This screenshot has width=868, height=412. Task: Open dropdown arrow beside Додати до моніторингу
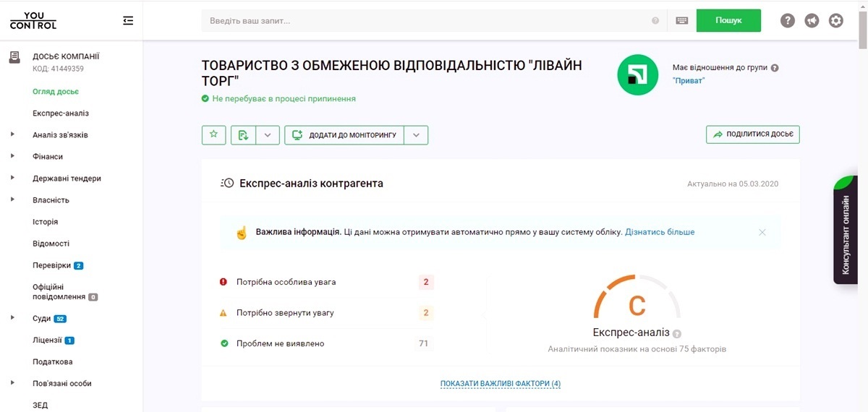pos(416,135)
